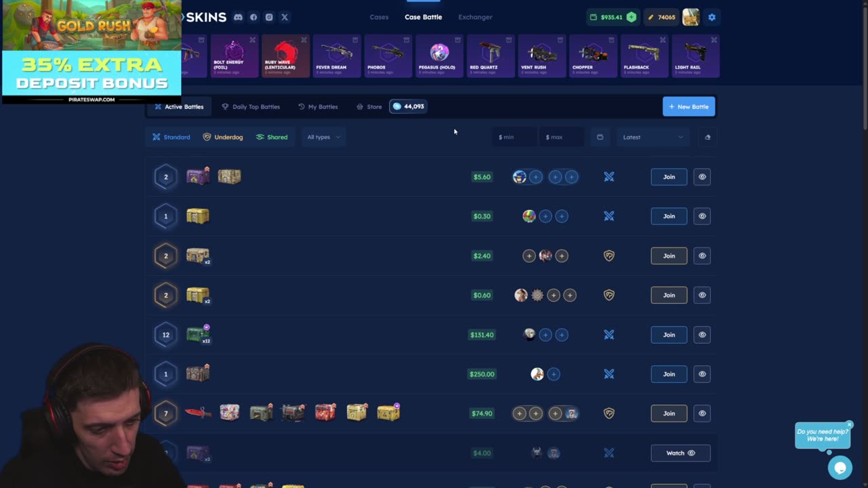Image resolution: width=868 pixels, height=488 pixels.
Task: Click the 74065 ticket balance
Action: (661, 17)
